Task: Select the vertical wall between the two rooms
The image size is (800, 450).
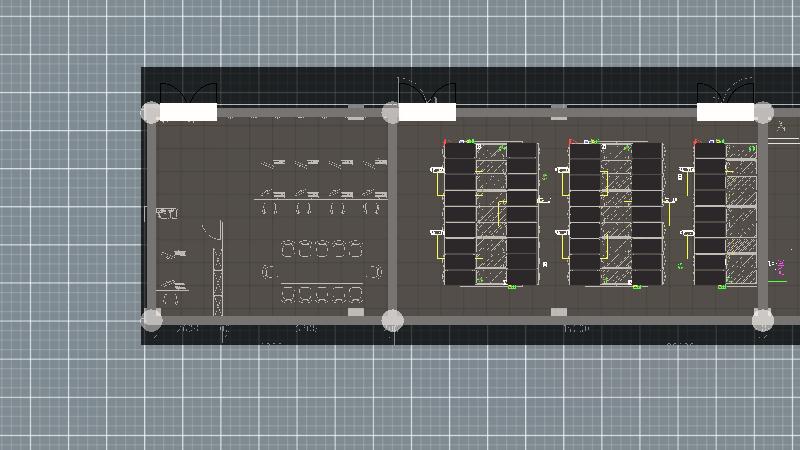Action: (x=393, y=215)
